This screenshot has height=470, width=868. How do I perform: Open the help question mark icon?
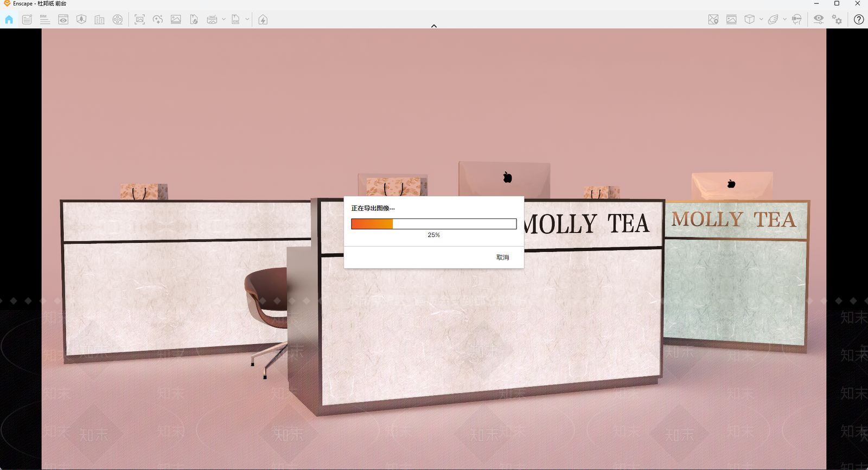click(859, 20)
